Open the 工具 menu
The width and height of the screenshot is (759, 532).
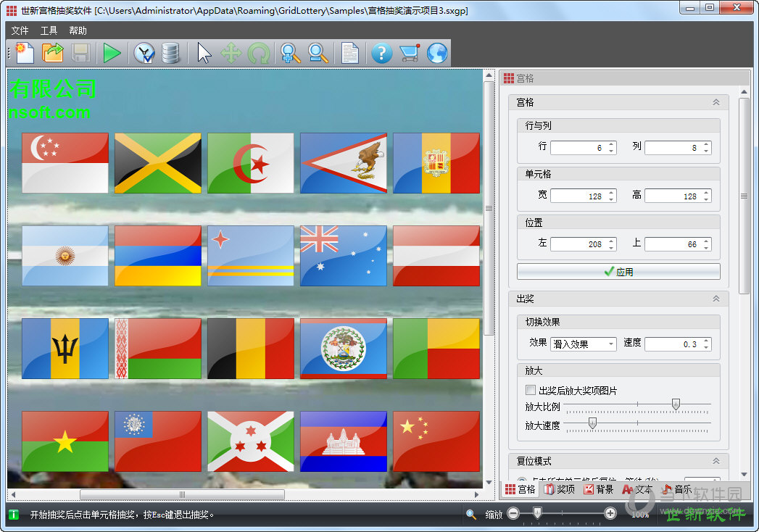[49, 30]
